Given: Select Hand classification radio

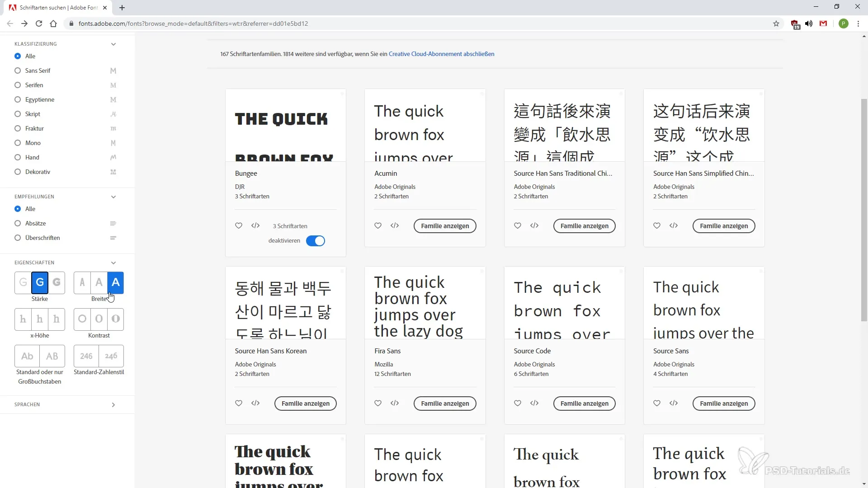Looking at the screenshot, I should point(18,157).
